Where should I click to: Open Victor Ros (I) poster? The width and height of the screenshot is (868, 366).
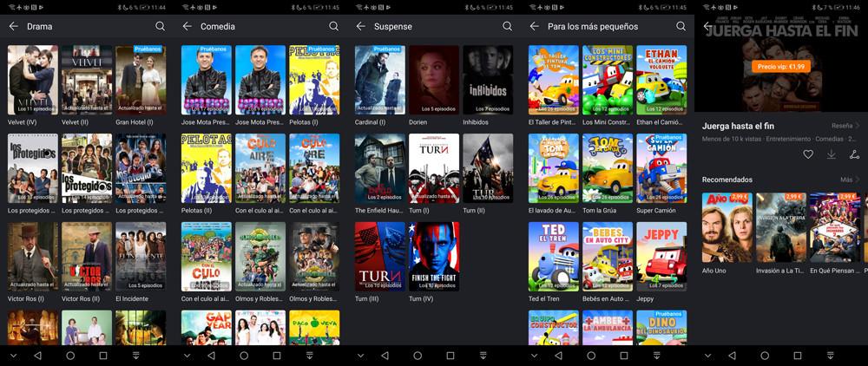(x=32, y=257)
